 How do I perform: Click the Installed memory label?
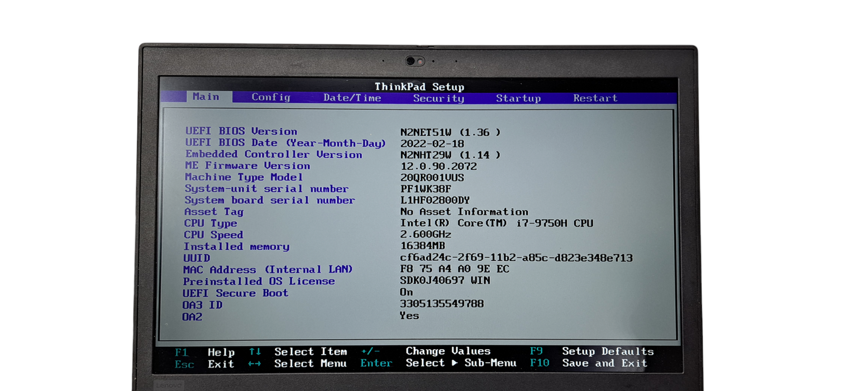237,246
